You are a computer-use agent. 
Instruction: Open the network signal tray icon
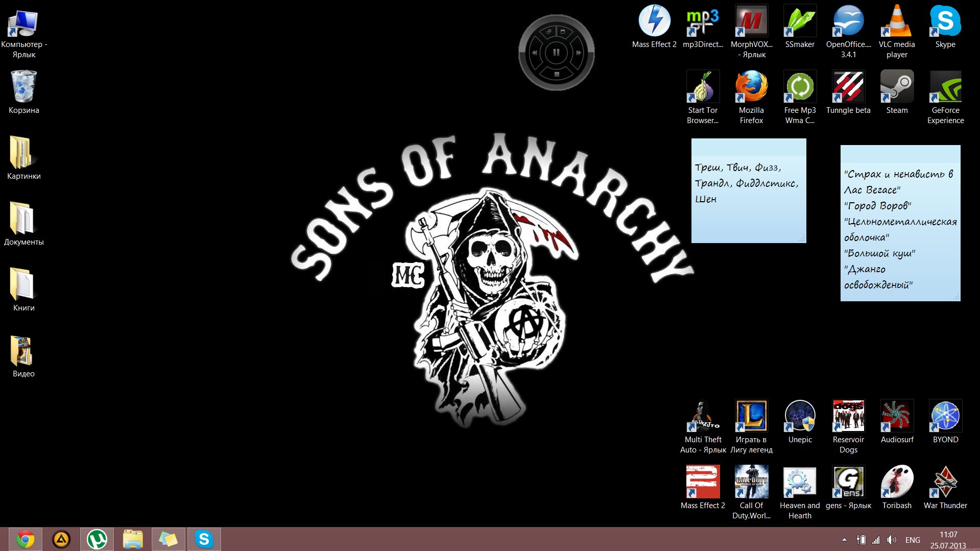coord(876,540)
